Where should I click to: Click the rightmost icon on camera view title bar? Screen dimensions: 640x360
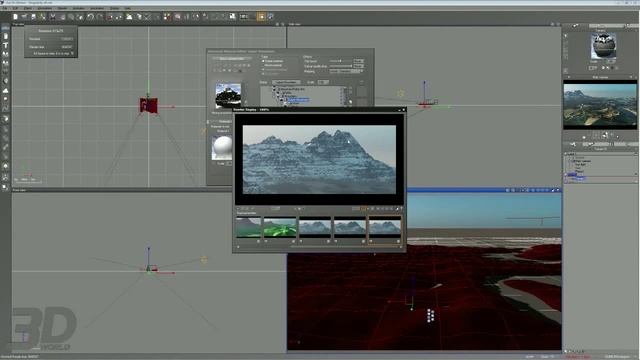558,190
